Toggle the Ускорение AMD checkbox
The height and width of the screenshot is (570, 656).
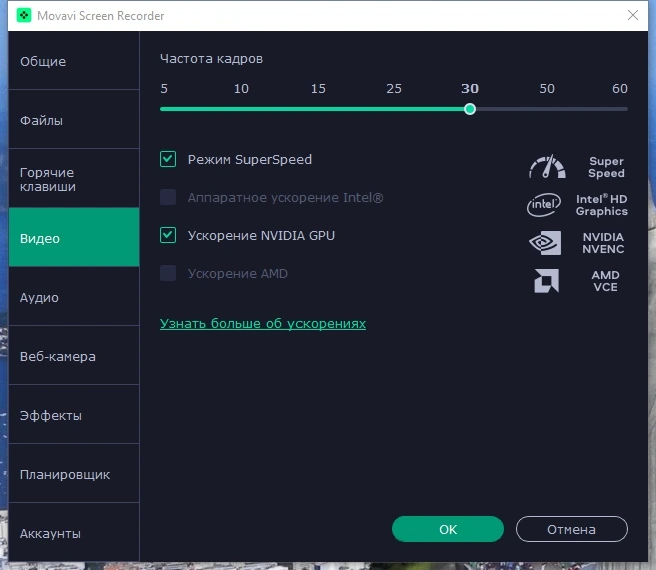(x=168, y=273)
